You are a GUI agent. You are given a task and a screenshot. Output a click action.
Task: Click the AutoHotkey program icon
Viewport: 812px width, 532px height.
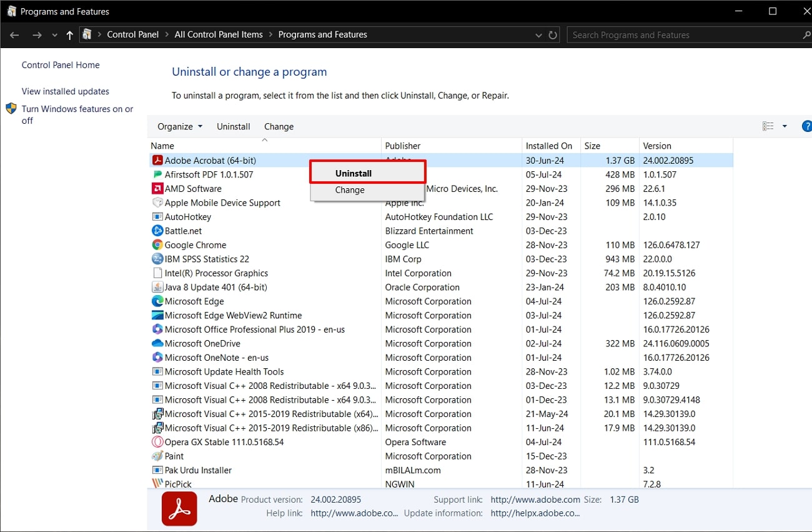(157, 217)
